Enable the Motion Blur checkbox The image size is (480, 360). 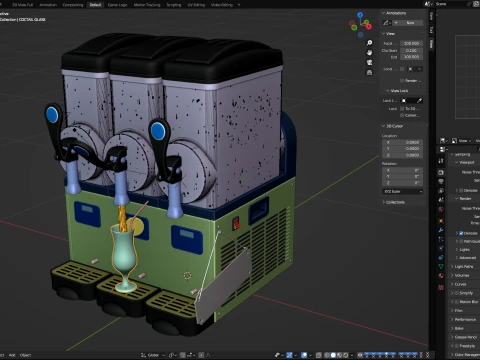[x=457, y=302]
